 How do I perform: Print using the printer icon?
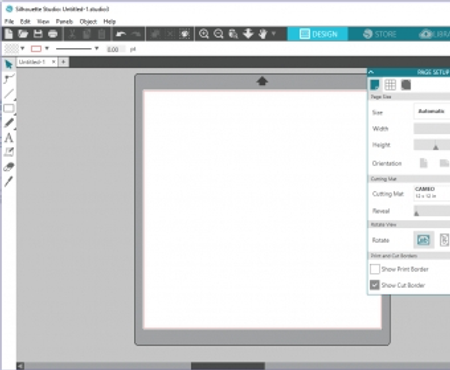tap(53, 34)
